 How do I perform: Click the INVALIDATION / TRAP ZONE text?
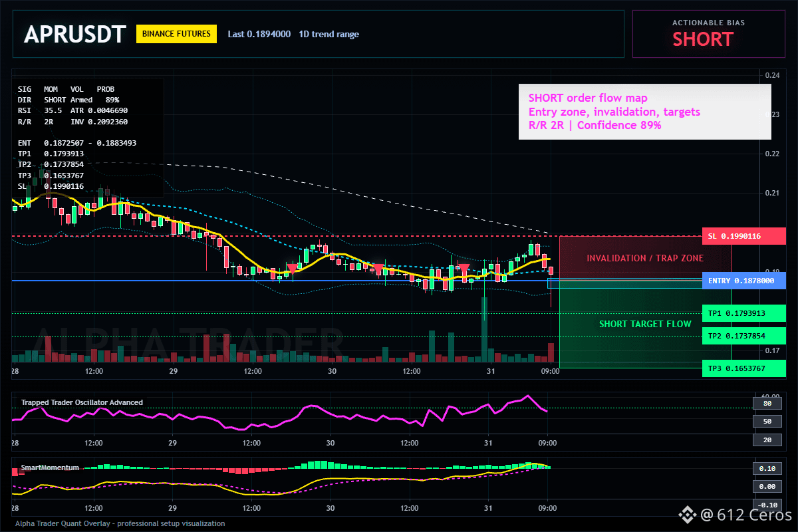click(644, 258)
